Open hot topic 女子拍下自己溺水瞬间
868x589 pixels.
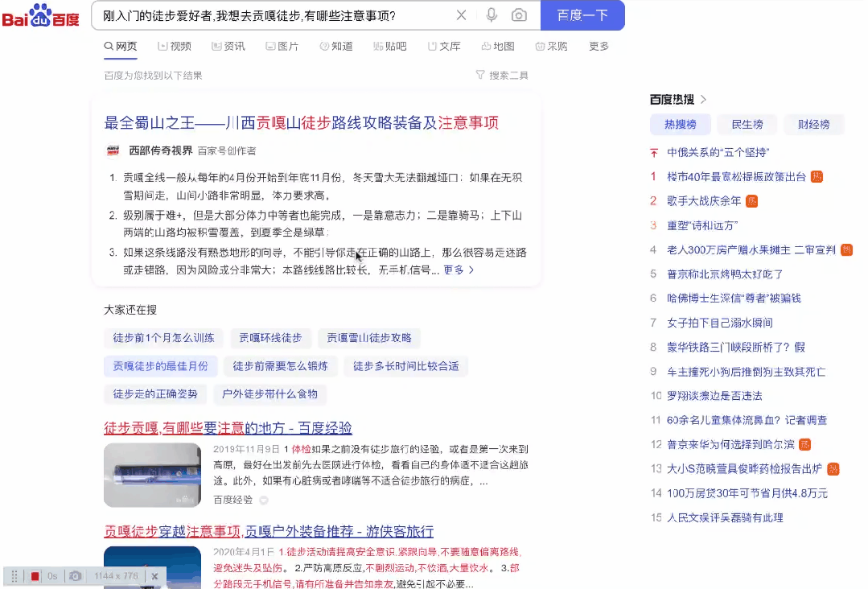point(720,323)
